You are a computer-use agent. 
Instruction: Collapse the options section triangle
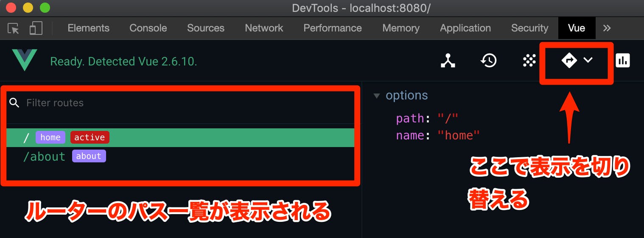376,96
